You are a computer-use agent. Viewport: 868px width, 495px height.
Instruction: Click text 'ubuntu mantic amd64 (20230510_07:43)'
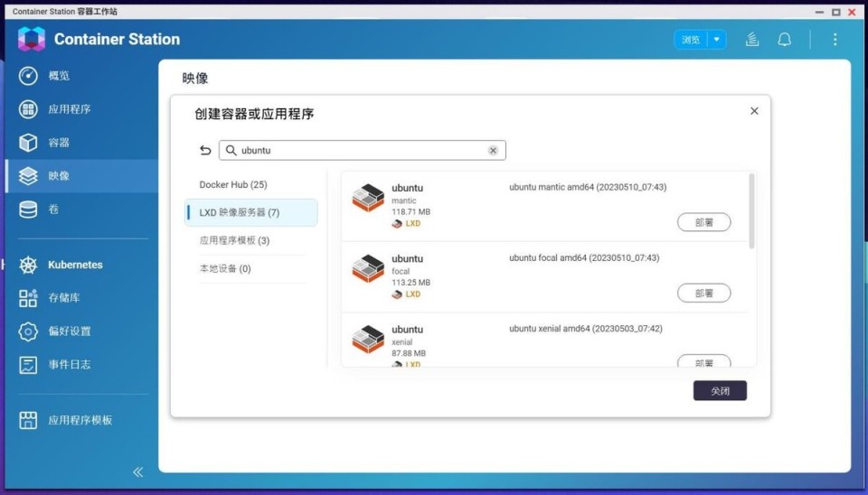588,188
